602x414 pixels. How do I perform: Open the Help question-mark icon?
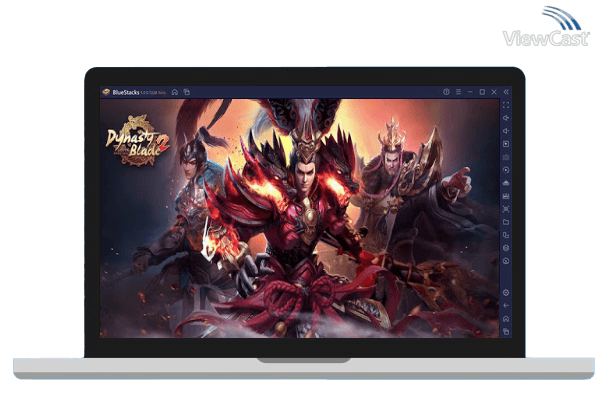click(446, 92)
